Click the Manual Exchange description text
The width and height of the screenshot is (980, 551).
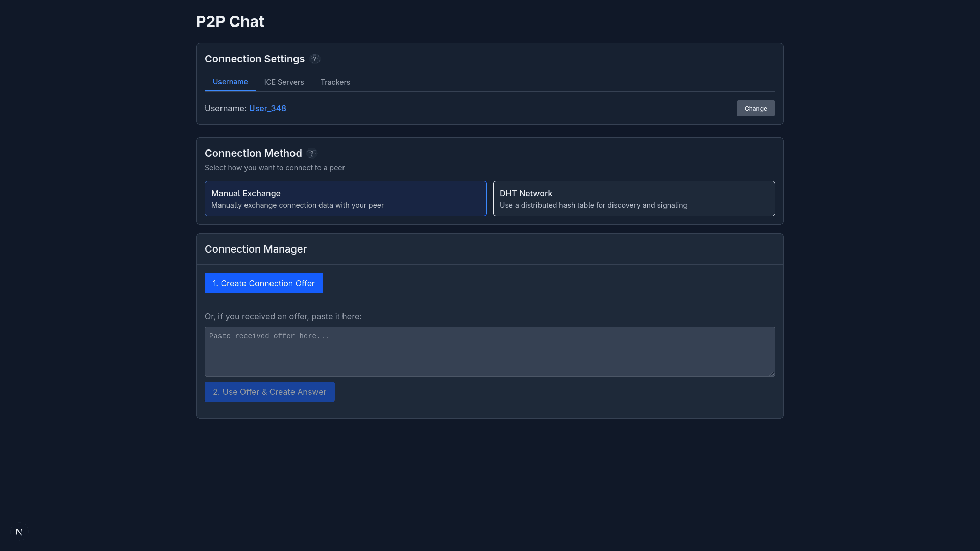tap(298, 205)
